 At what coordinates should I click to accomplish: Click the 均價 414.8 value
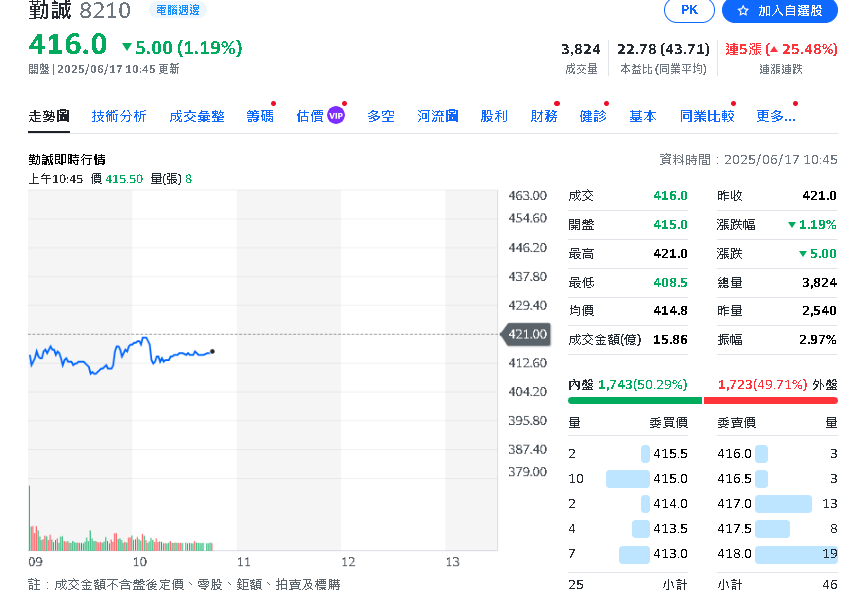[670, 311]
